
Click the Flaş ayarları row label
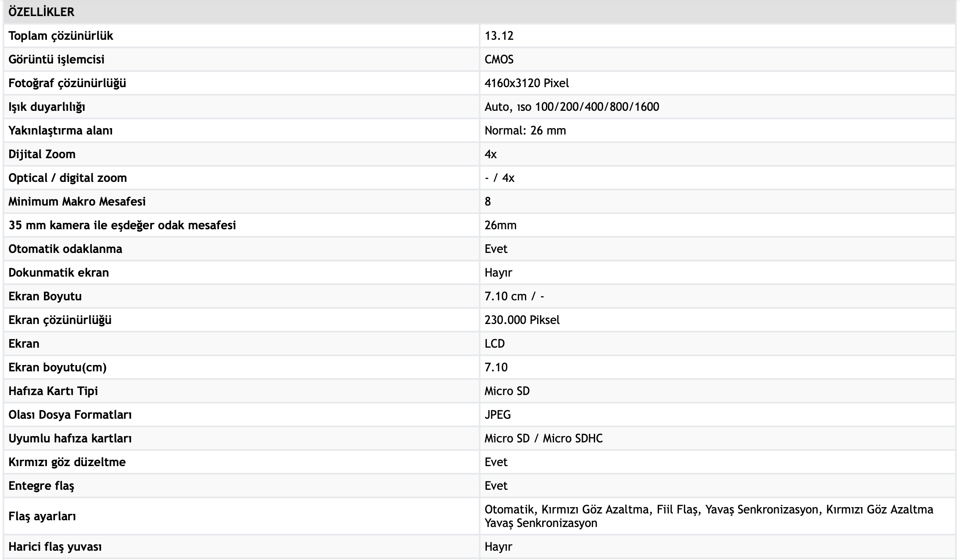point(42,516)
